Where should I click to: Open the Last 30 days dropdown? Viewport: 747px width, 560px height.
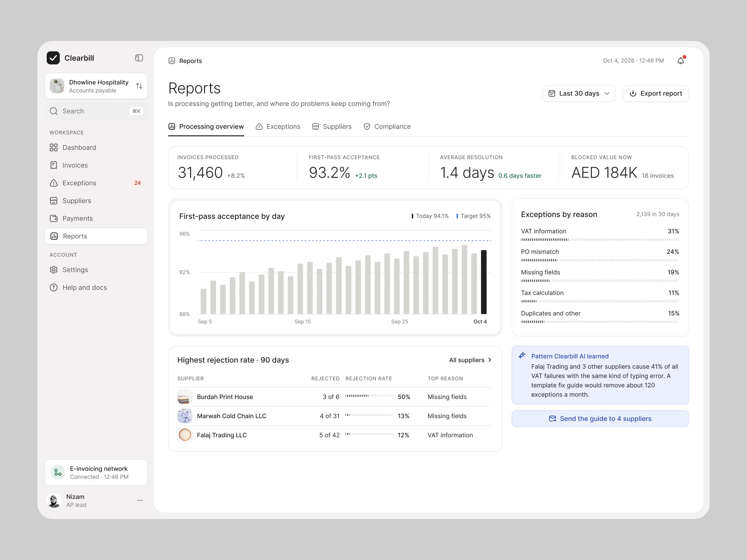pos(579,93)
